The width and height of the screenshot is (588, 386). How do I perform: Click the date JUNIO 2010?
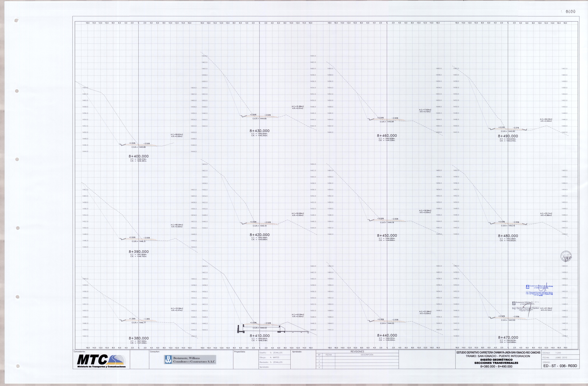tap(561, 358)
